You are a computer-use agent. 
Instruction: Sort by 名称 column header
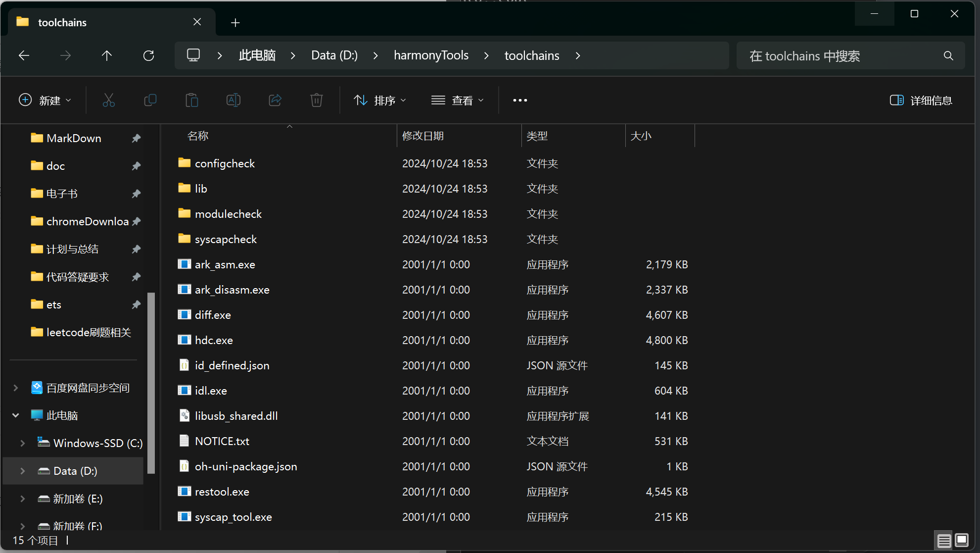198,136
